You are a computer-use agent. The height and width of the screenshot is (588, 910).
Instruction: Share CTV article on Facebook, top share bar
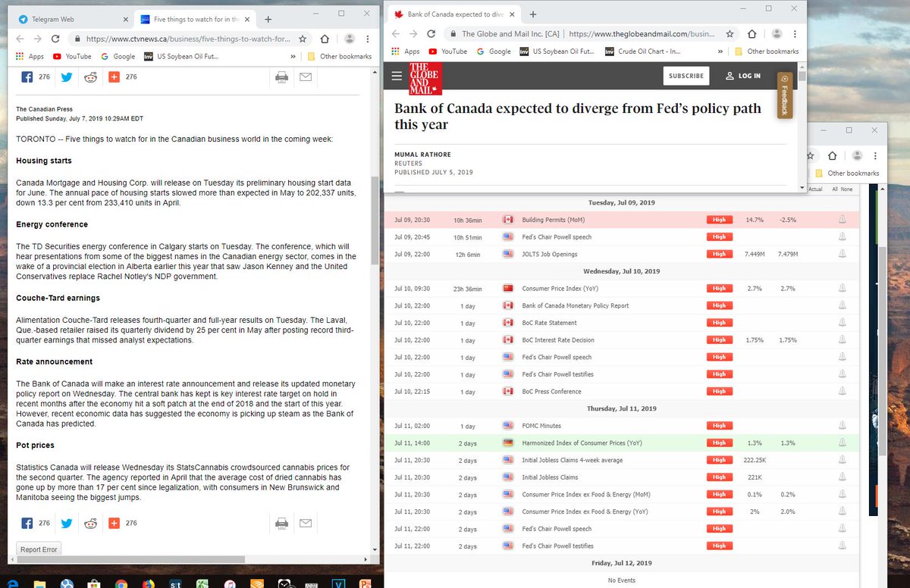click(x=27, y=77)
